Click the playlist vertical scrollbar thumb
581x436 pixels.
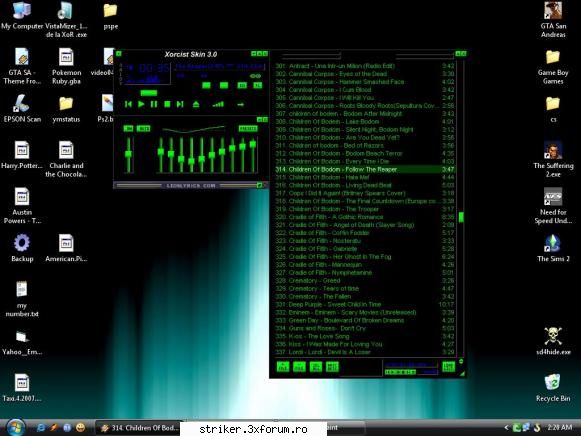[x=461, y=217]
